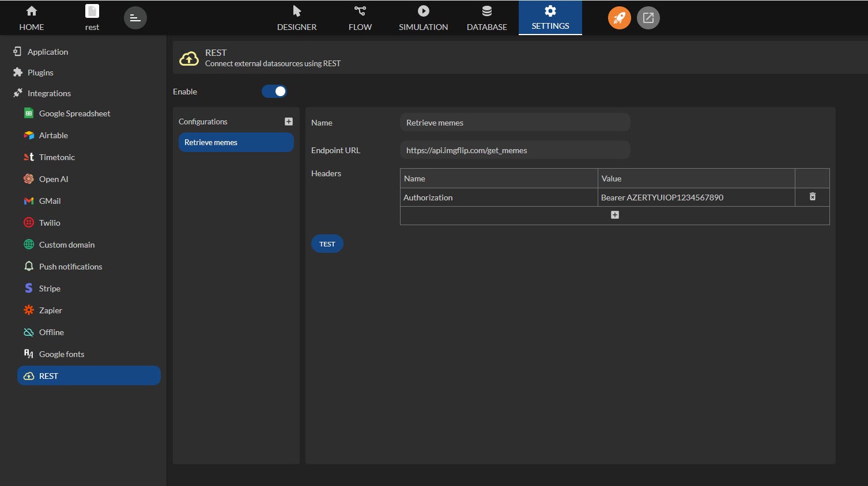Open GMail integration settings
The width and height of the screenshot is (868, 486).
89,201
